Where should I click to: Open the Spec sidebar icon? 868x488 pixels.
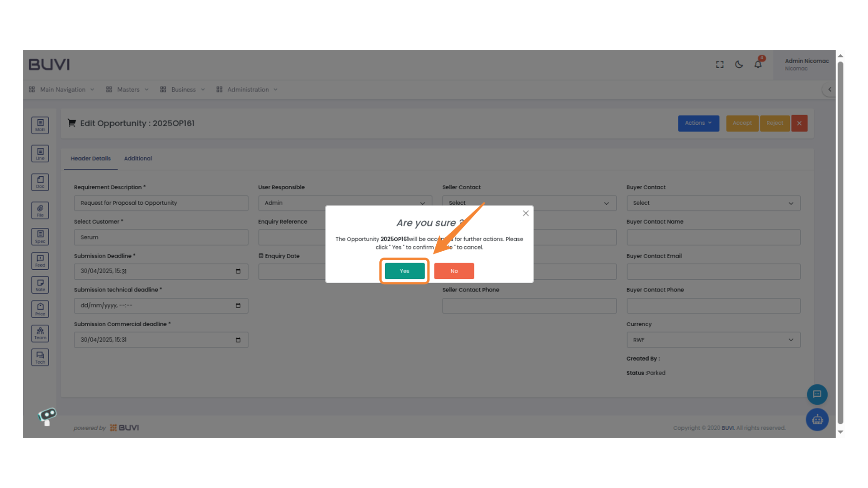coord(40,236)
